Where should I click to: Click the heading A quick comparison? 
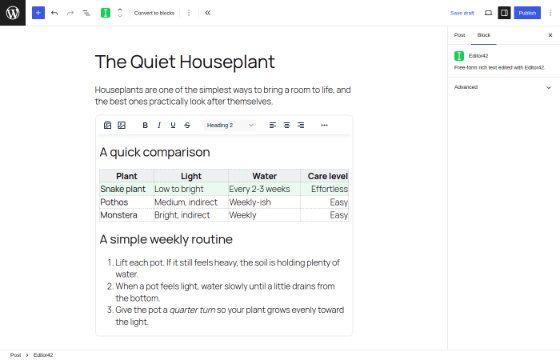(x=155, y=152)
